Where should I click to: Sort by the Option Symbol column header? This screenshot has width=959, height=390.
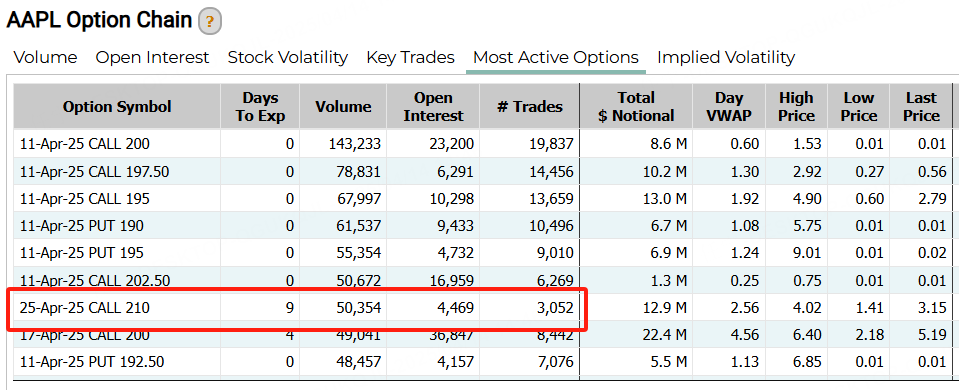point(117,107)
